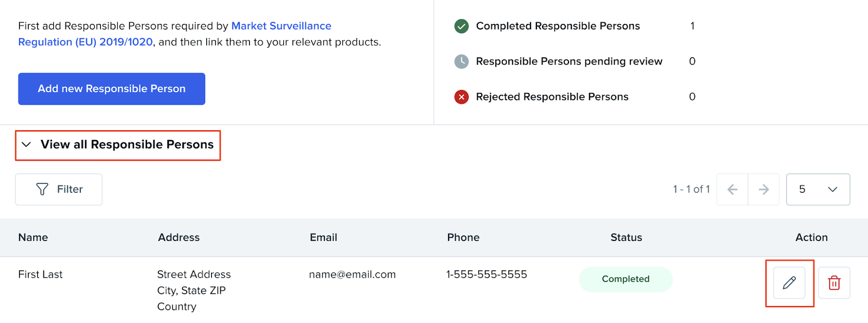
Task: Open the Market Surveillance Regulation (EU) 2019/1020 link
Action: (x=281, y=26)
